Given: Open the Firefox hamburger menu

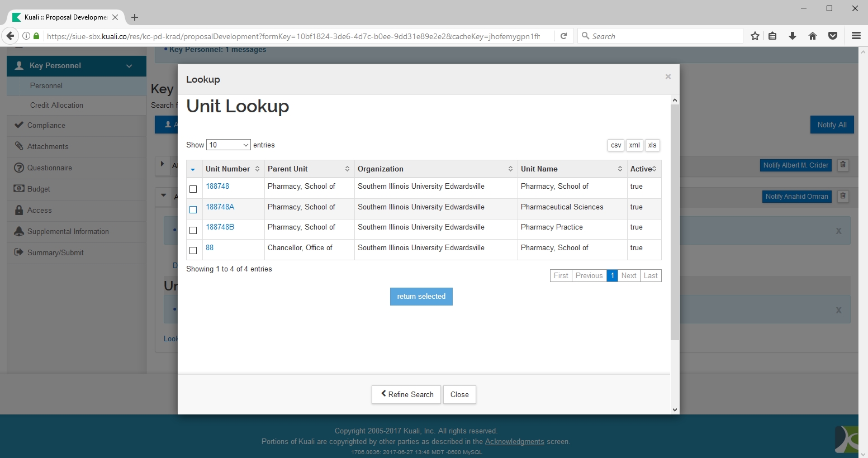Looking at the screenshot, I should click(x=856, y=36).
